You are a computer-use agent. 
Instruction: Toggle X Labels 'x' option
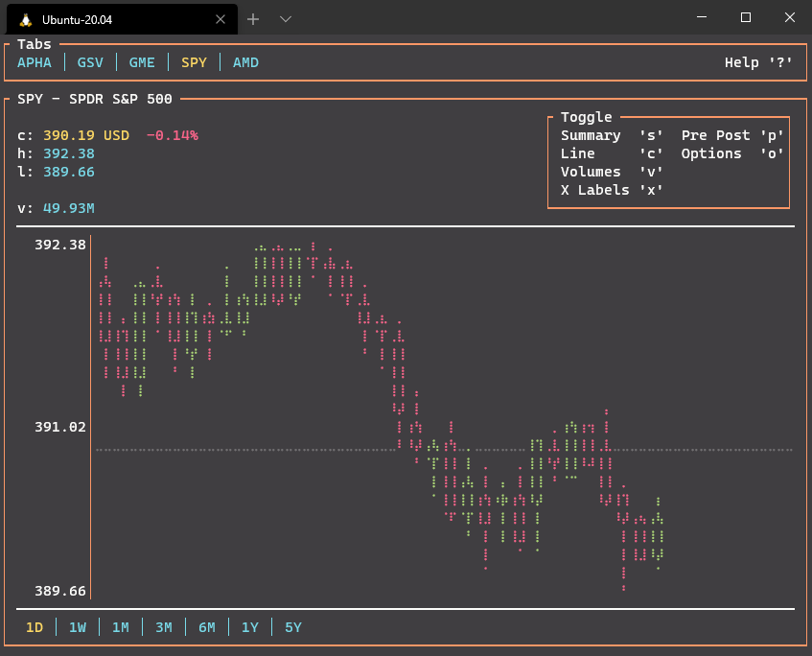(612, 190)
